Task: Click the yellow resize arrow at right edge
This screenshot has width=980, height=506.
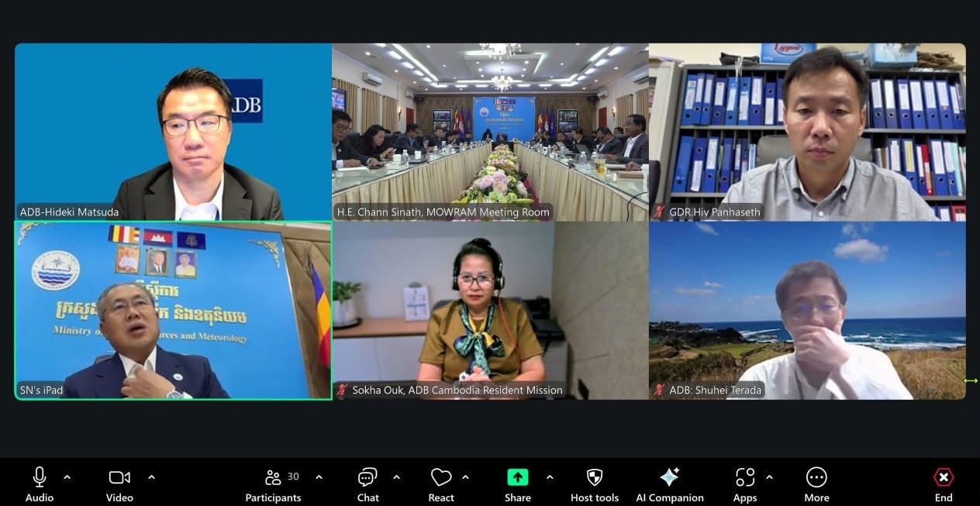Action: 970,380
